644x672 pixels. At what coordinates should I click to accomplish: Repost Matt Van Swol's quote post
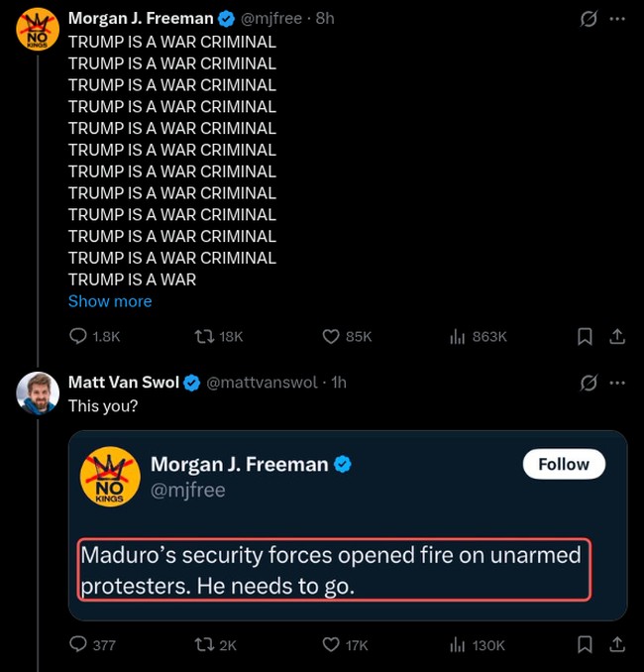click(204, 644)
